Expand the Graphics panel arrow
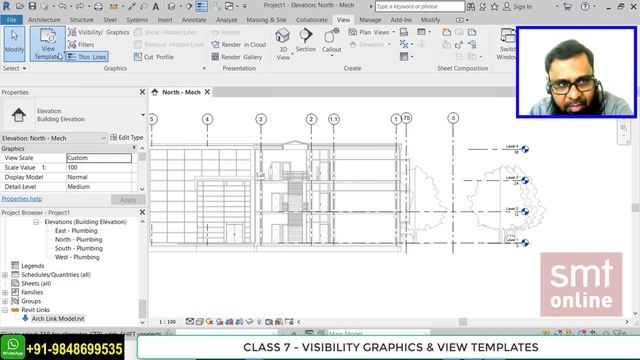The image size is (640, 360). tap(204, 68)
